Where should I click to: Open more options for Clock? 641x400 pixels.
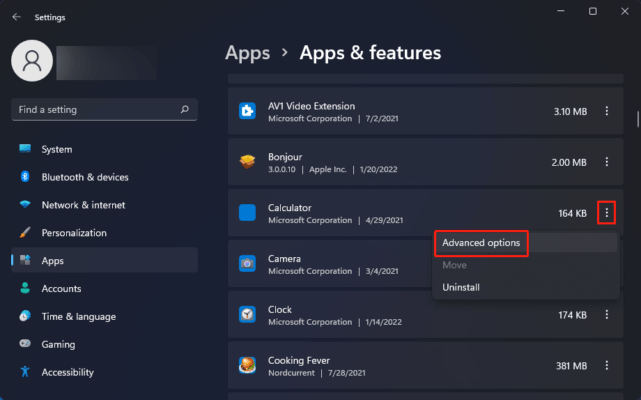point(607,315)
